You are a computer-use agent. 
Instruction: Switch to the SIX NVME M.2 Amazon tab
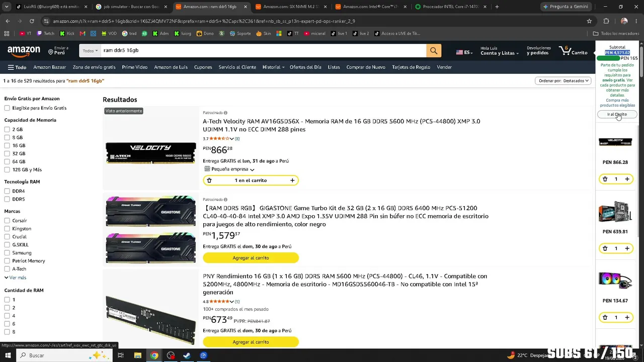pos(290,7)
